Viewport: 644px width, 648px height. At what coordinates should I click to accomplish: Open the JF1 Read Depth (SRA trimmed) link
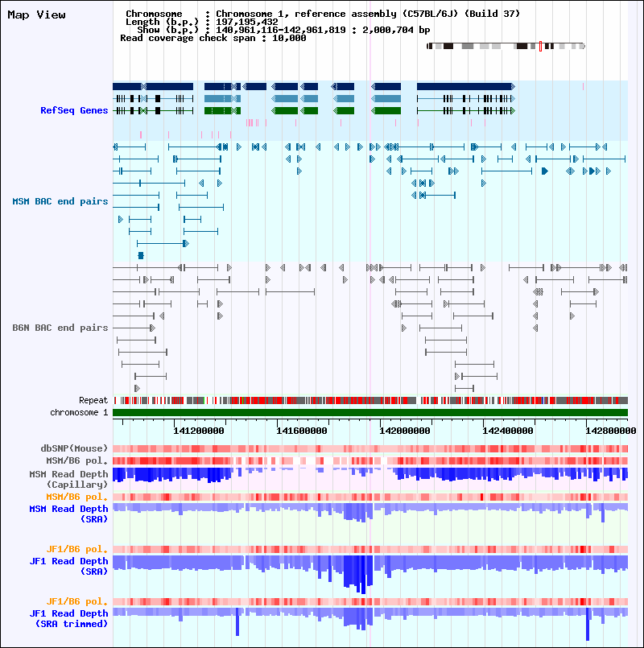[68, 619]
